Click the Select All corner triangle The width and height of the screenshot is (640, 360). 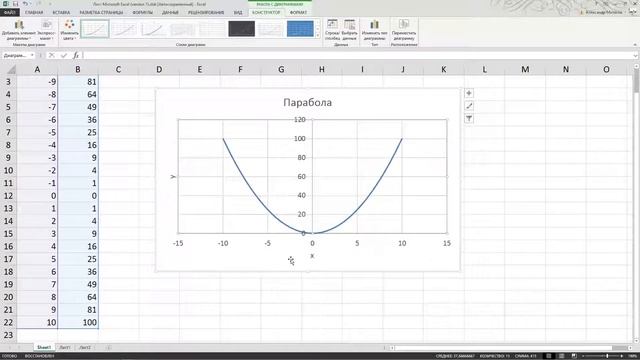[x=11, y=70]
